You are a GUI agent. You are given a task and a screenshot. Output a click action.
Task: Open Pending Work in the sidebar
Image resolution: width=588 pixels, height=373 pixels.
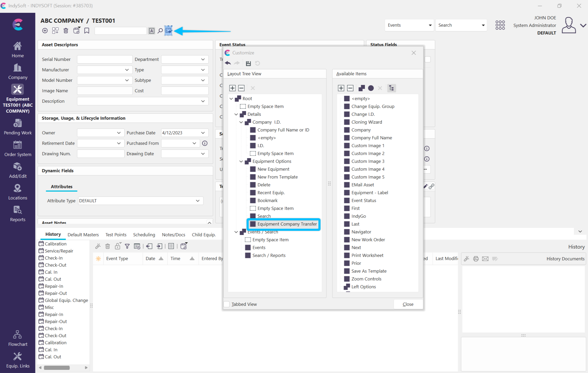tap(18, 127)
